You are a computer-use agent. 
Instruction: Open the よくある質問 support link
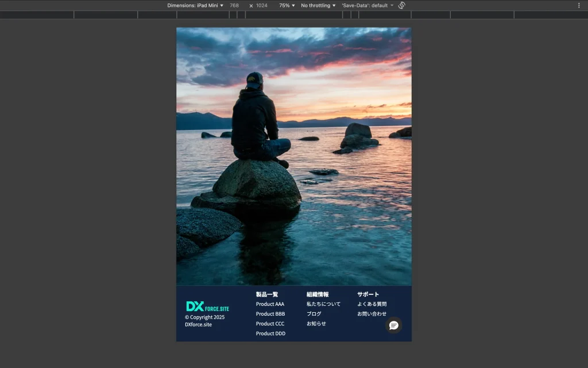372,304
